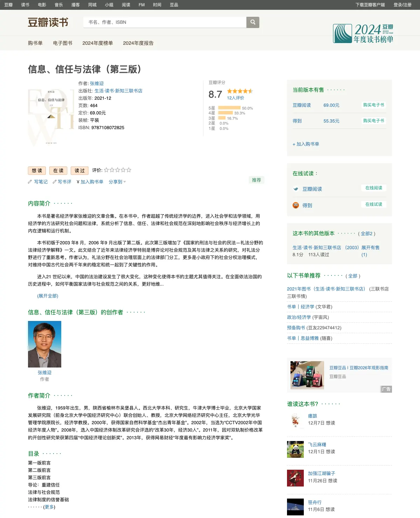
Task: Open 电影 in the top navigation bar
Action: coord(42,5)
